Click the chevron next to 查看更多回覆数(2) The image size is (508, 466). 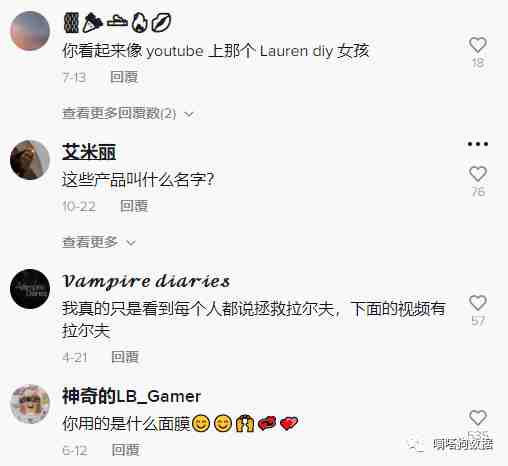(189, 114)
